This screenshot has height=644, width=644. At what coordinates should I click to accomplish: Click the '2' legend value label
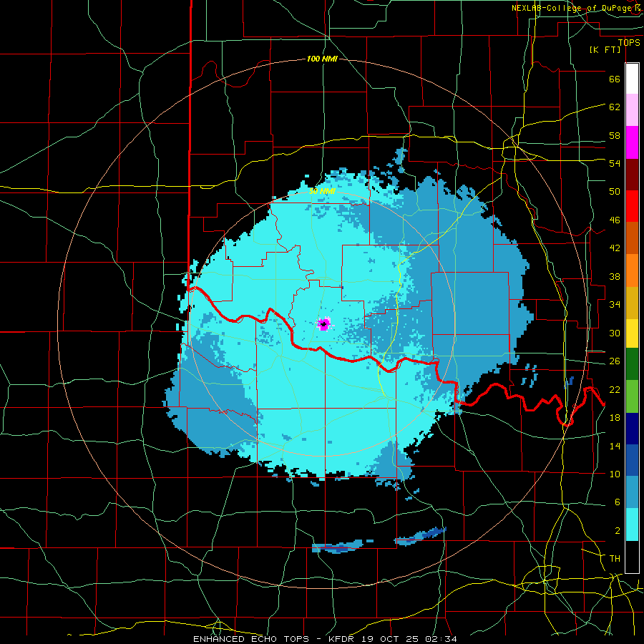[617, 531]
